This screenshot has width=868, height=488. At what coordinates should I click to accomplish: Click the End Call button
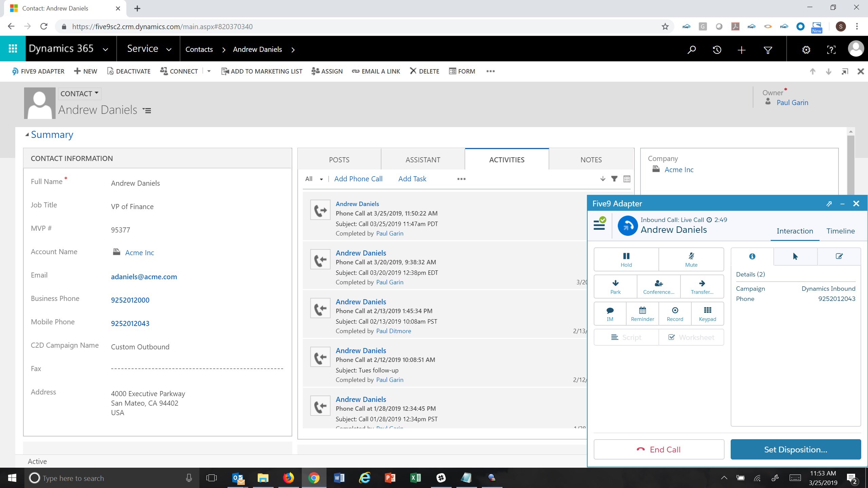(x=658, y=449)
